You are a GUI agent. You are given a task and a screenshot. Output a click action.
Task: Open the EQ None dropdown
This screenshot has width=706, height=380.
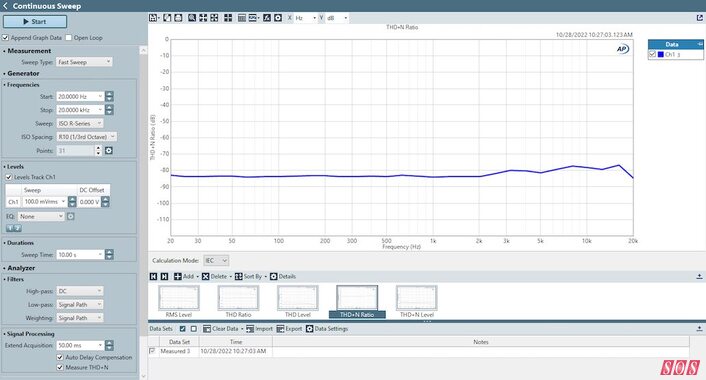coord(41,216)
